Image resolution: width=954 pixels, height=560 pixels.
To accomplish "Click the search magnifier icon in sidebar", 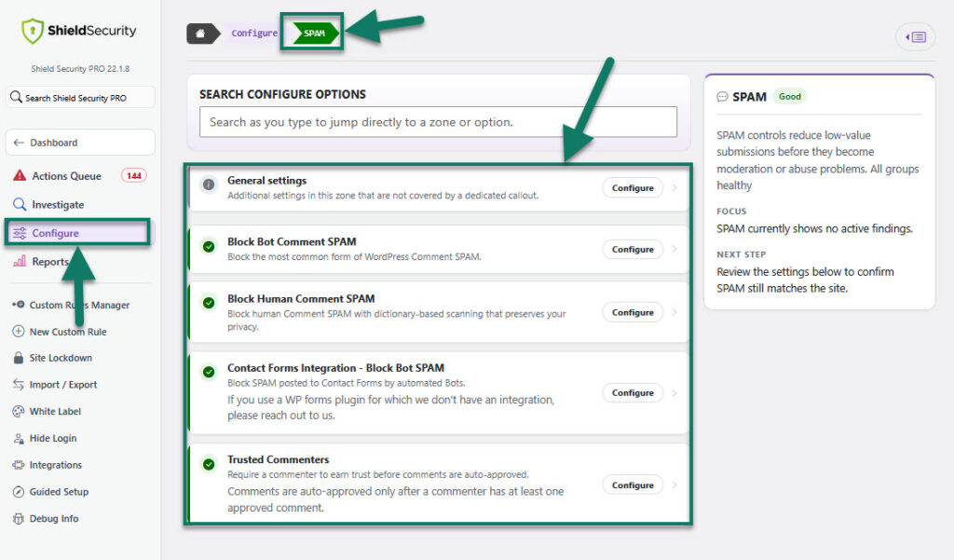I will 17,97.
